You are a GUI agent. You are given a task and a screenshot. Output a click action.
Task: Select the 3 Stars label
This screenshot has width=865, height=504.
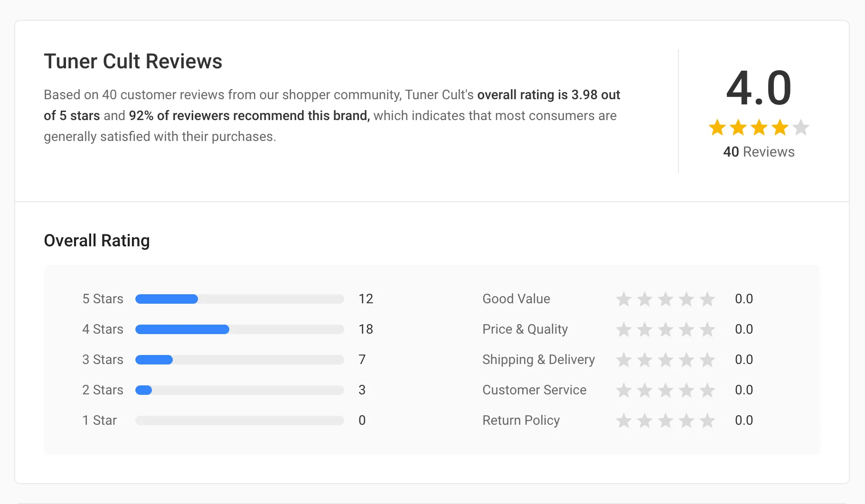103,360
